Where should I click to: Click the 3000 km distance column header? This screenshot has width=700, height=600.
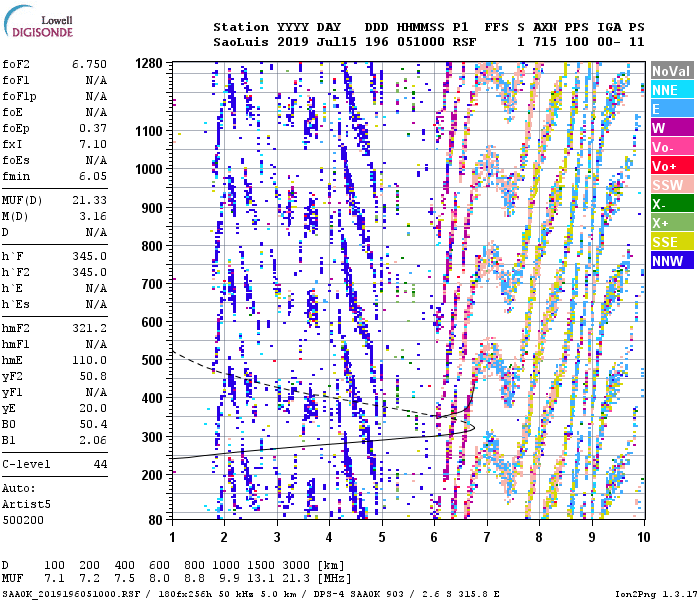296,565
